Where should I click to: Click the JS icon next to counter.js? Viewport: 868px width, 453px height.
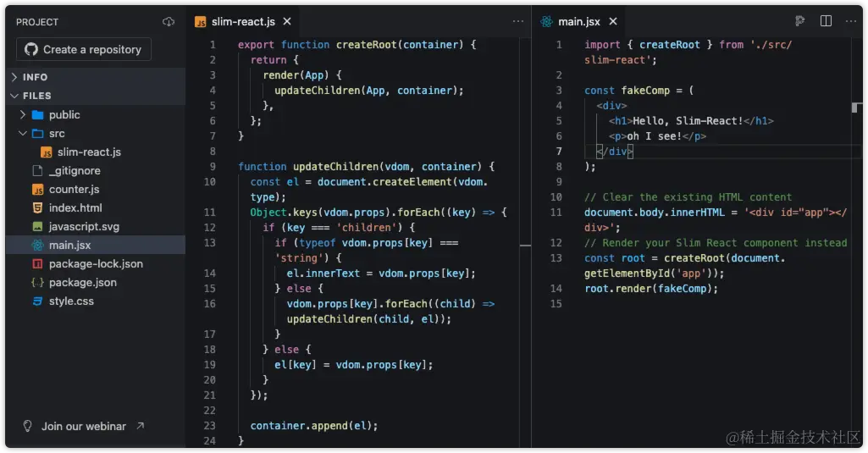click(x=37, y=190)
